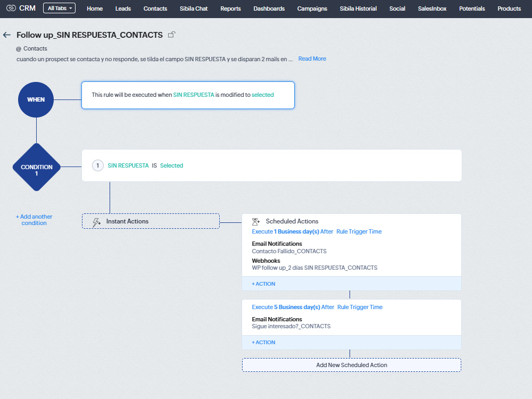532x399 pixels.
Task: Click the 'Rule Trigger Time' link in the 5-day block
Action: tap(360, 307)
